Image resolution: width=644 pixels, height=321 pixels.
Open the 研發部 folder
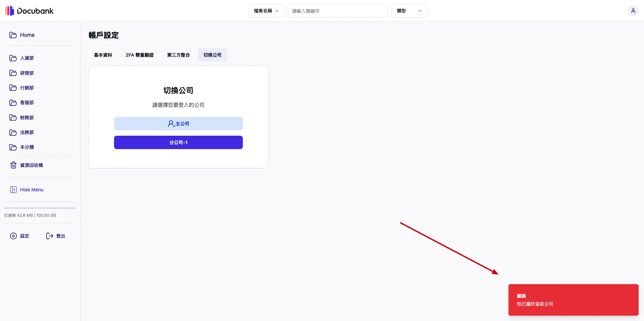[x=27, y=73]
